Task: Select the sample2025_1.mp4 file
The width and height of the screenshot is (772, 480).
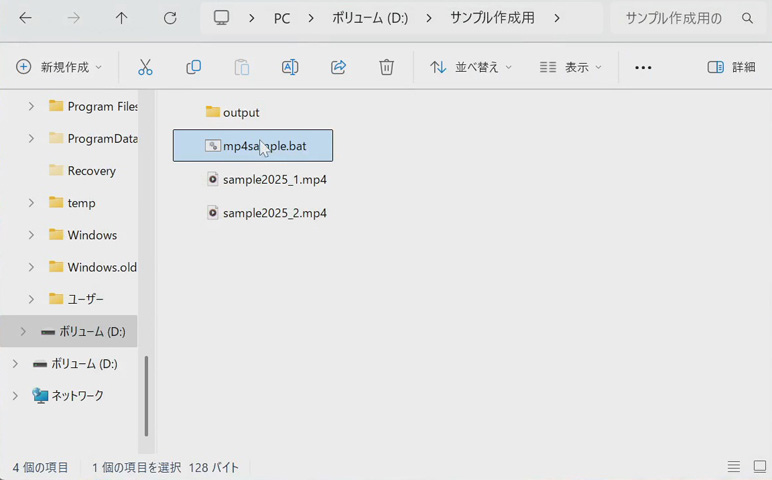Action: pos(274,180)
